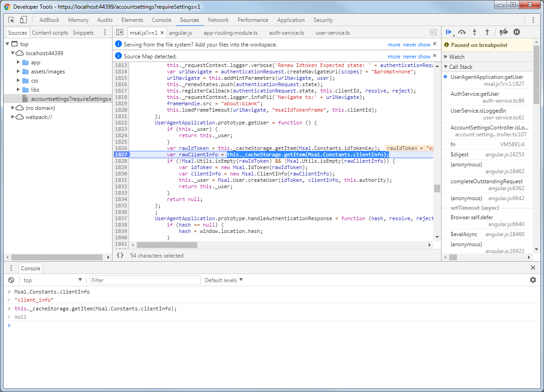Click the pause on exceptions icon

pos(517,32)
